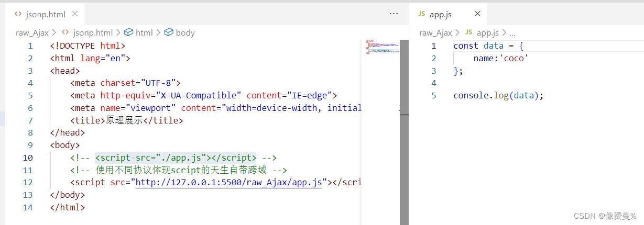This screenshot has width=644, height=225.
Task: Click JS icon in app.js breadcrumb
Action: coord(469,32)
